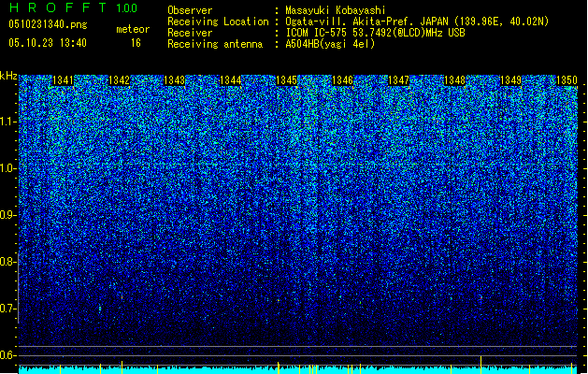This screenshot has height=374, width=588.
Task: Click time marker 1342
Action: pos(119,80)
